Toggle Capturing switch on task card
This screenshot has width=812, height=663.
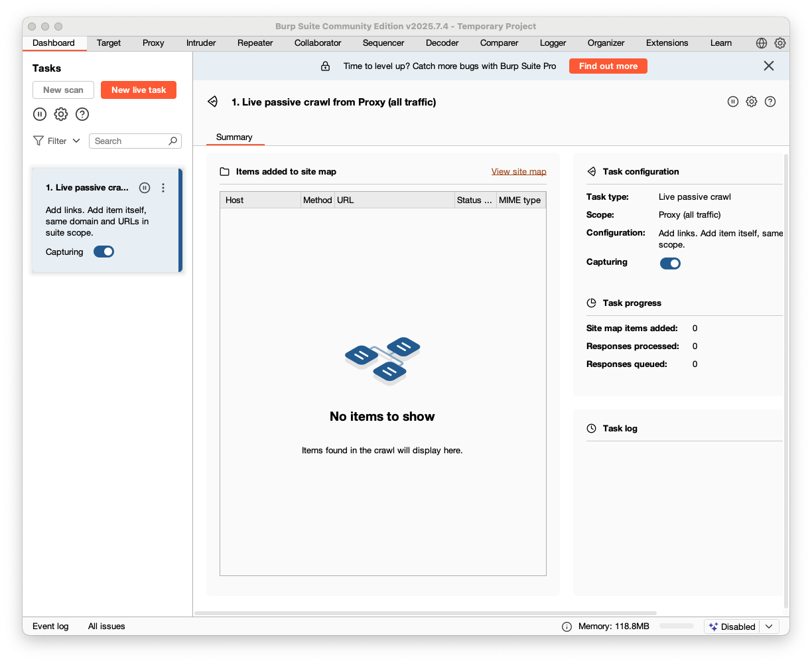point(104,252)
